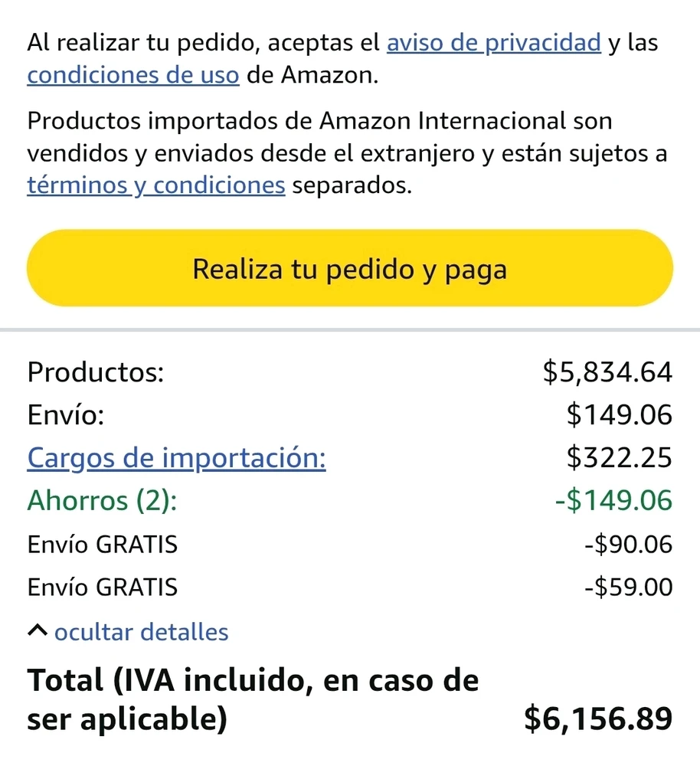Click the Productos label
This screenshot has width=700, height=766.
[x=95, y=373]
